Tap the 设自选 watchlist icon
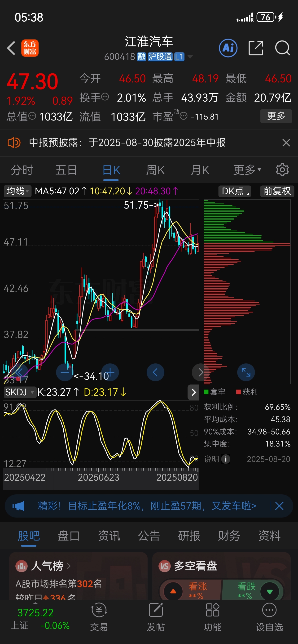Image resolution: width=298 pixels, height=644 pixels. tap(269, 610)
